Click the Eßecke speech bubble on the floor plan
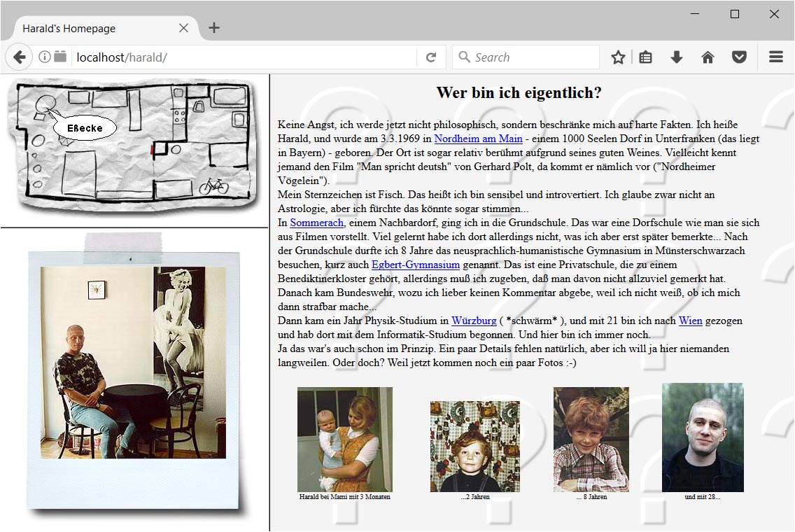Image resolution: width=795 pixels, height=532 pixels. (85, 128)
